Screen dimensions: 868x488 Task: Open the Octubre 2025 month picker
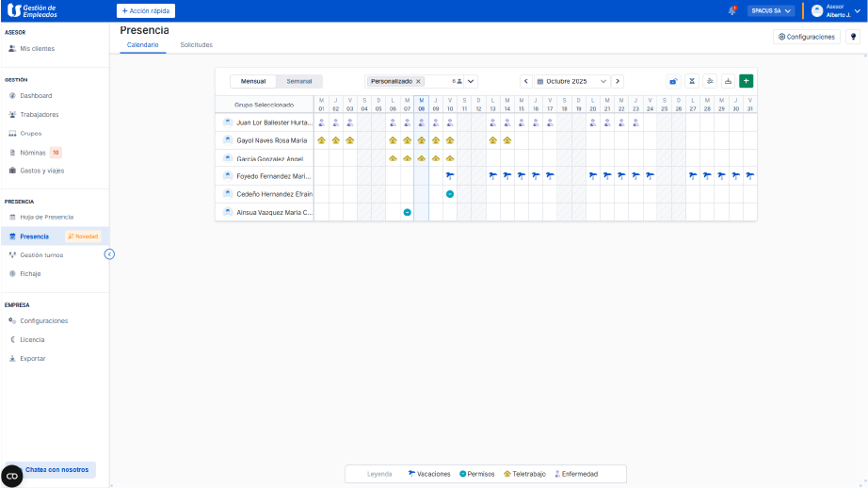point(572,81)
